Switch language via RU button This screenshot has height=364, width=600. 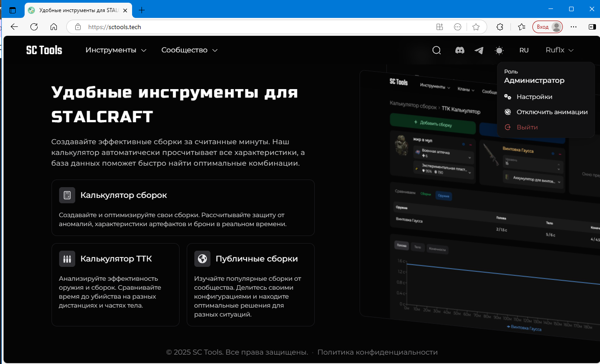(x=524, y=50)
